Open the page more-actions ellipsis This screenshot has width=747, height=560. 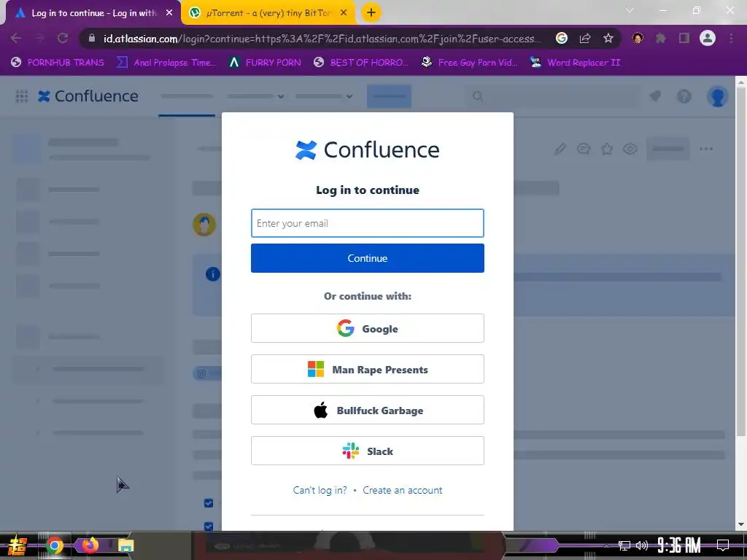(706, 149)
